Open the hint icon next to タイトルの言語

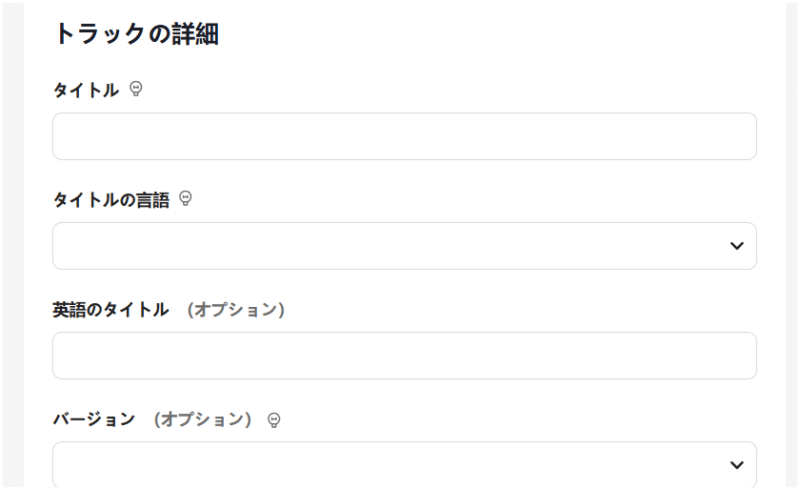(185, 200)
